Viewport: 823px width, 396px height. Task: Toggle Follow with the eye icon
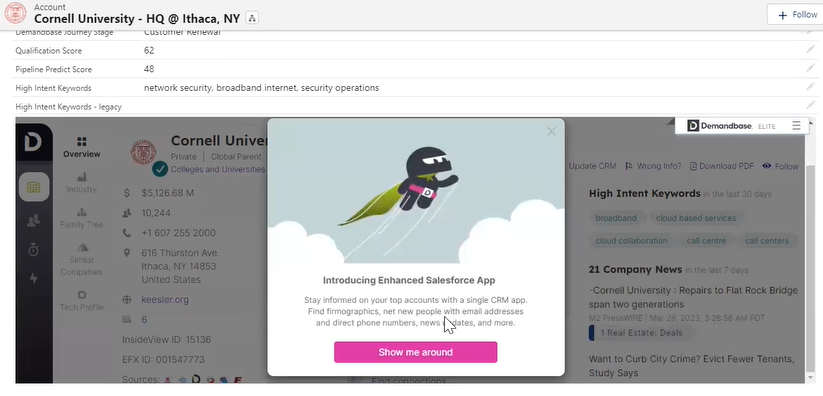click(780, 166)
